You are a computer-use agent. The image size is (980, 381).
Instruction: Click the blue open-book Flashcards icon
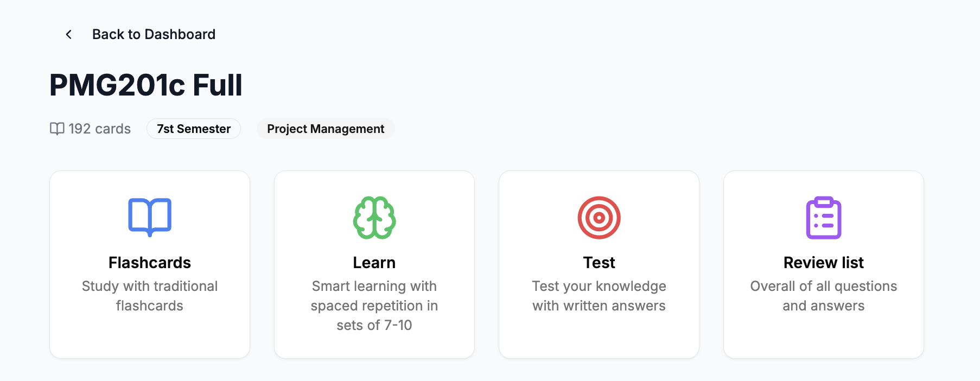pyautogui.click(x=150, y=217)
